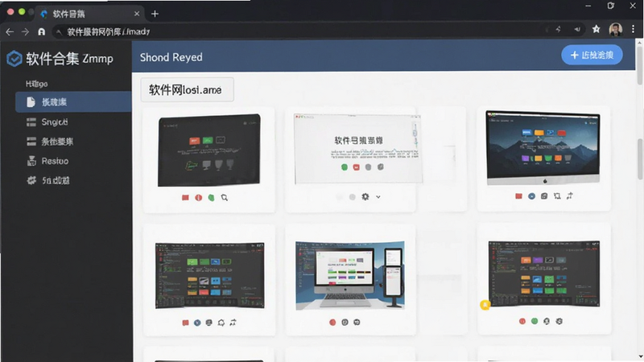
Task: Click gray circle toggle under white window card
Action: click(x=353, y=197)
